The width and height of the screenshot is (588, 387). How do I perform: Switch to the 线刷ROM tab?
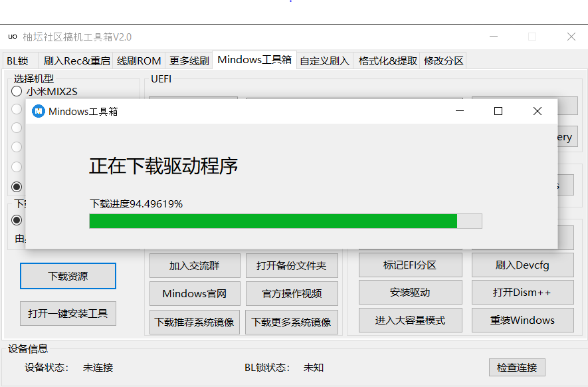(x=139, y=61)
